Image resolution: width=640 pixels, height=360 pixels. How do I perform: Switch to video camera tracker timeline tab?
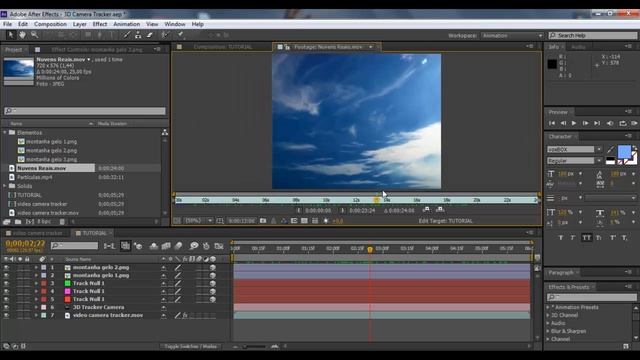[37, 233]
